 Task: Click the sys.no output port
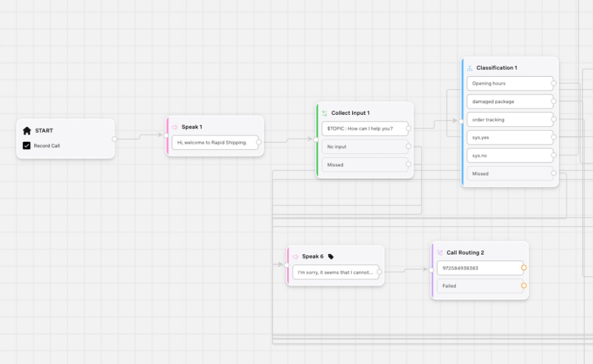point(554,156)
